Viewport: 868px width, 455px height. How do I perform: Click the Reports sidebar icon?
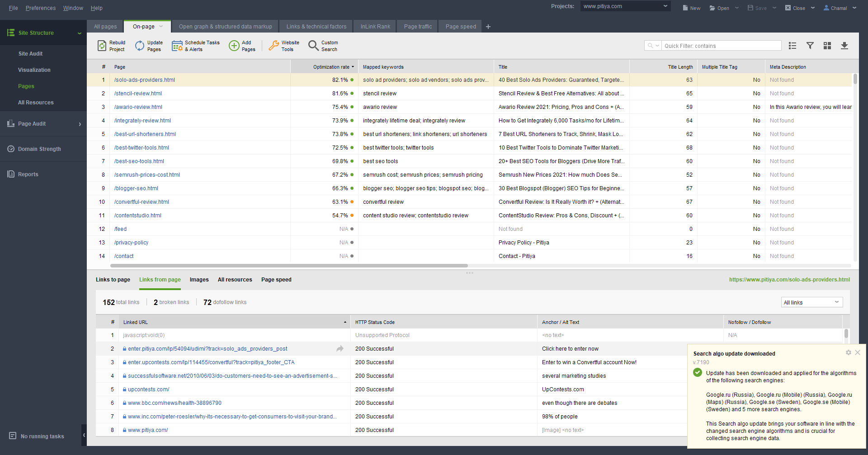coord(11,174)
